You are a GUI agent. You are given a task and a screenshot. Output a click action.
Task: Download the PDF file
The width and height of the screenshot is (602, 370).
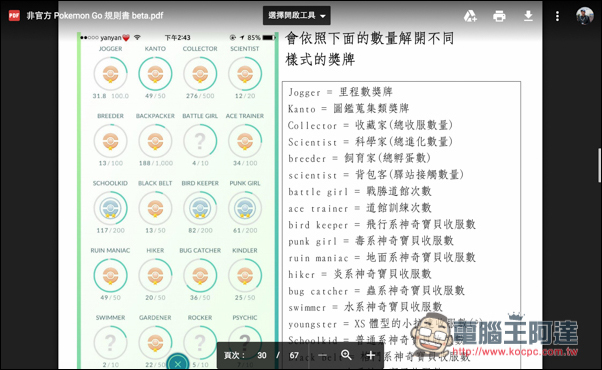[528, 16]
